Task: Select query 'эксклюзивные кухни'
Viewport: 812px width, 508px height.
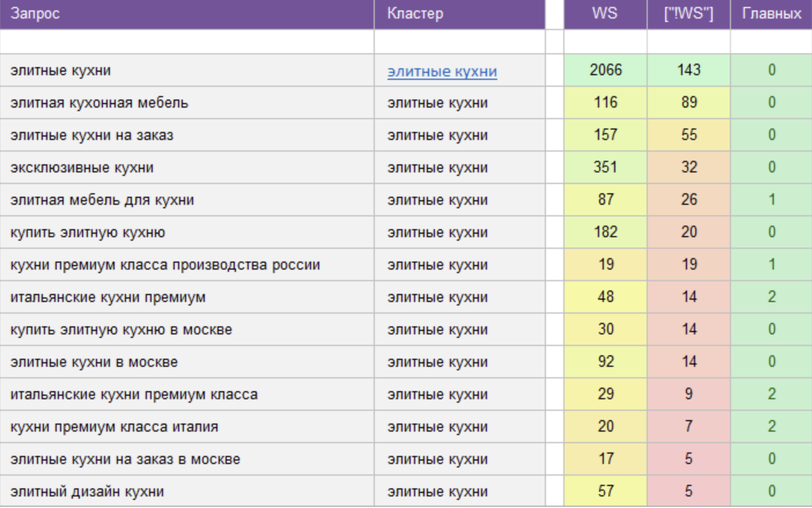Action: click(x=187, y=168)
